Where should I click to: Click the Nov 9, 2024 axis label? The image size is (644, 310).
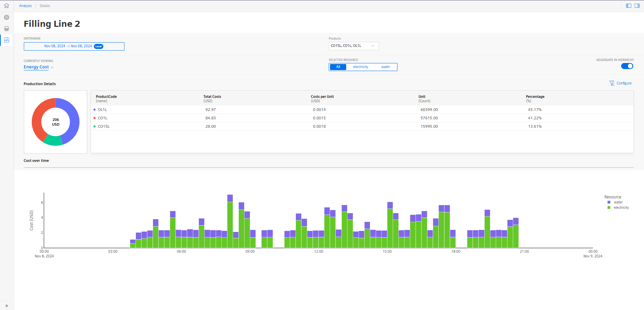[593, 256]
